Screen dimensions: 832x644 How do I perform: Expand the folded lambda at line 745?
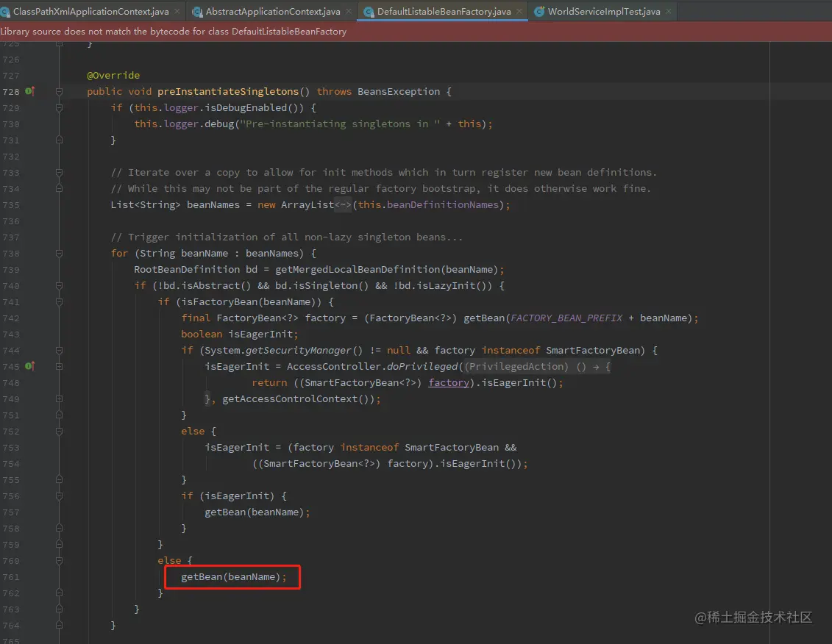coord(59,367)
